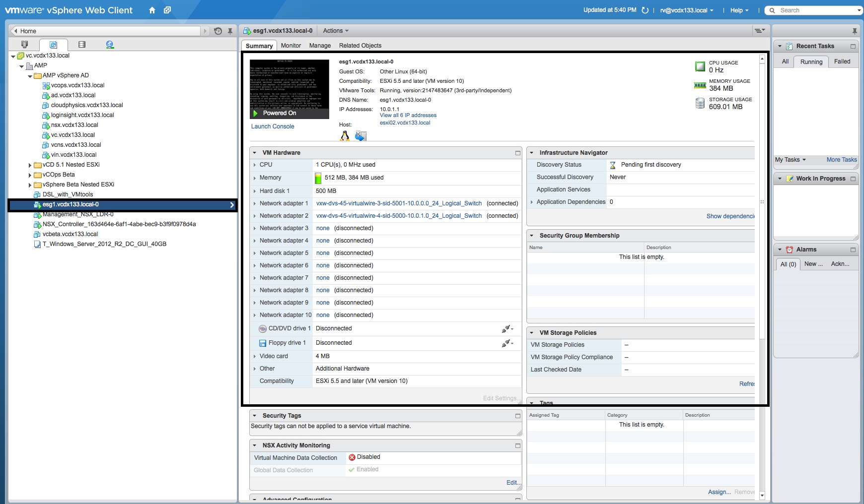
Task: Click the Launch Console link
Action: (x=273, y=126)
